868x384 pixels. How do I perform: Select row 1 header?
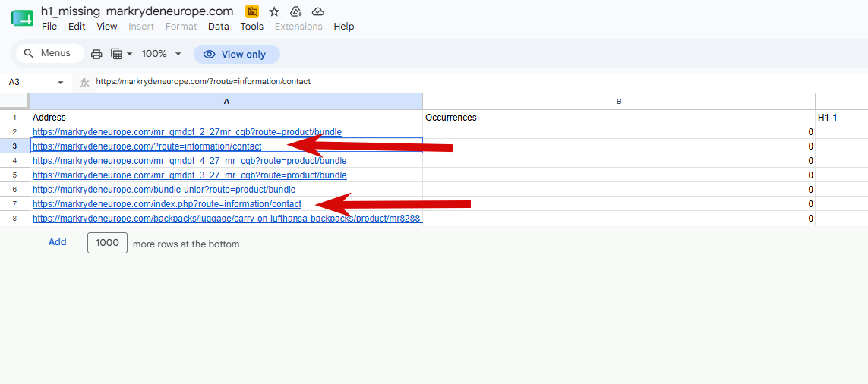click(x=15, y=118)
